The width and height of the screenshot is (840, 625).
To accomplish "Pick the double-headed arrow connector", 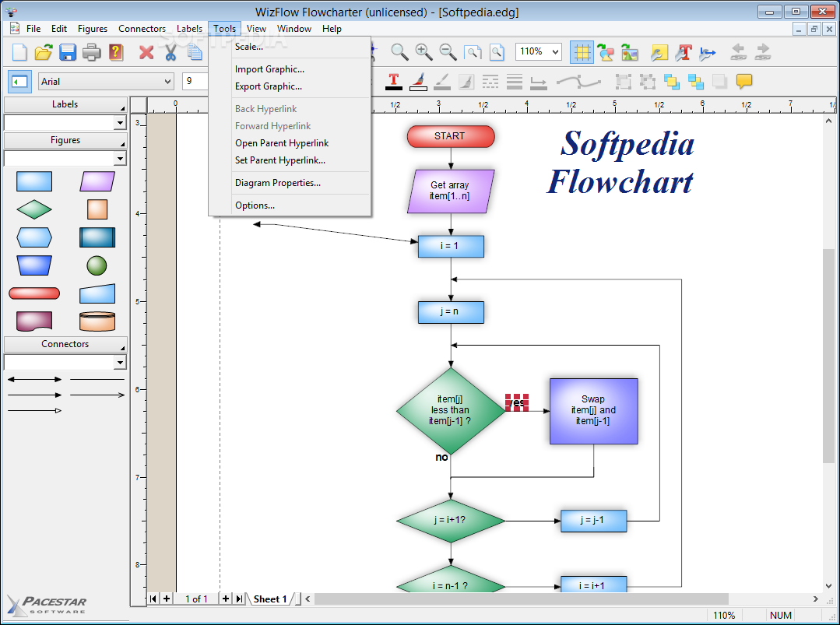I will (x=34, y=379).
